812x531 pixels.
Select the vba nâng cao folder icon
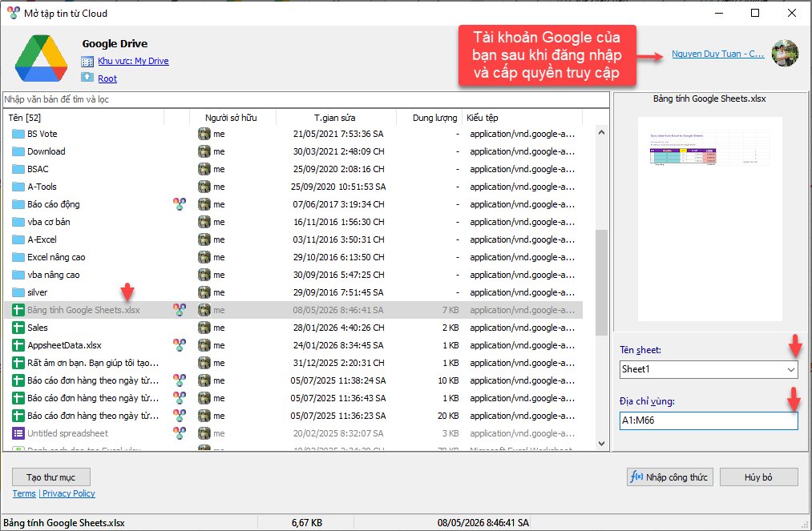point(18,275)
